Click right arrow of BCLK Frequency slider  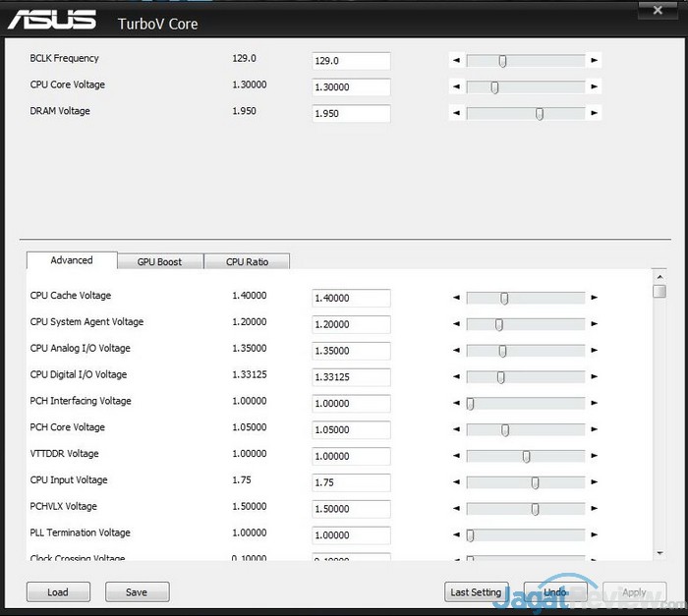(x=594, y=61)
